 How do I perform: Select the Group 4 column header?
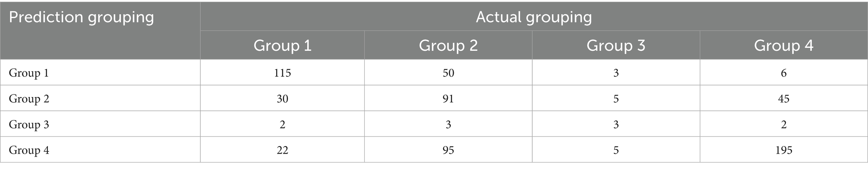[x=784, y=45]
